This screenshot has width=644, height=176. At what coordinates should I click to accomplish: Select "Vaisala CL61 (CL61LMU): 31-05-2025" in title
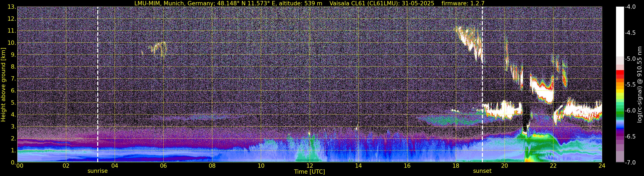click(x=382, y=3)
